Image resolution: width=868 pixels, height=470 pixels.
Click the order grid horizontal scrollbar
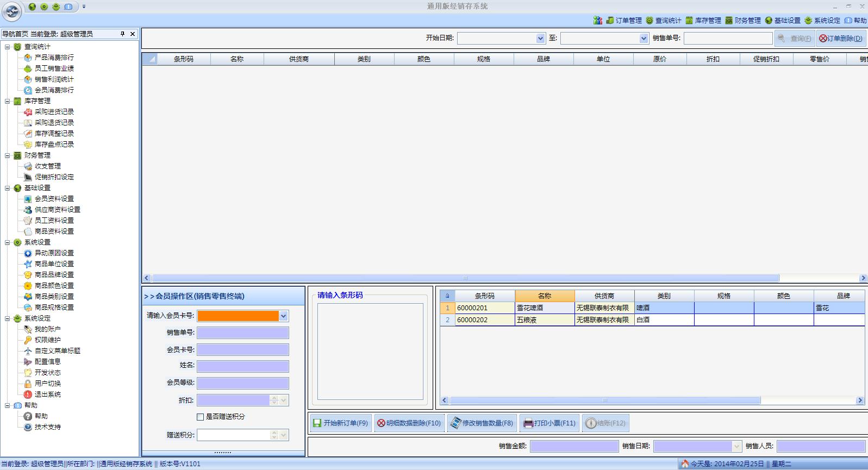(465, 278)
